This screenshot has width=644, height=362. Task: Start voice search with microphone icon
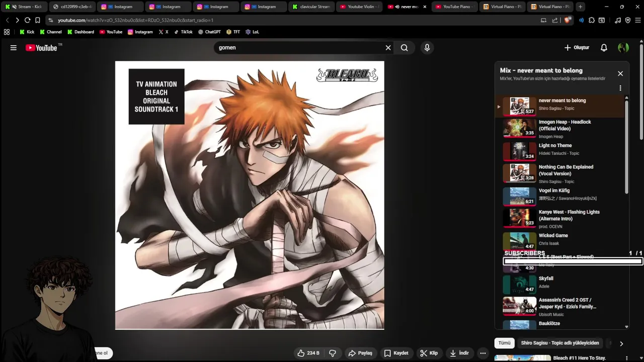pos(427,48)
